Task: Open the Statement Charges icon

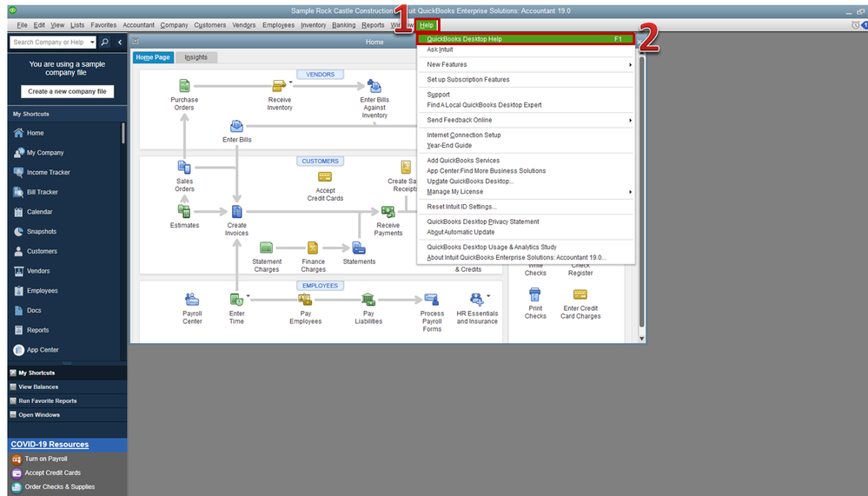Action: (x=266, y=248)
